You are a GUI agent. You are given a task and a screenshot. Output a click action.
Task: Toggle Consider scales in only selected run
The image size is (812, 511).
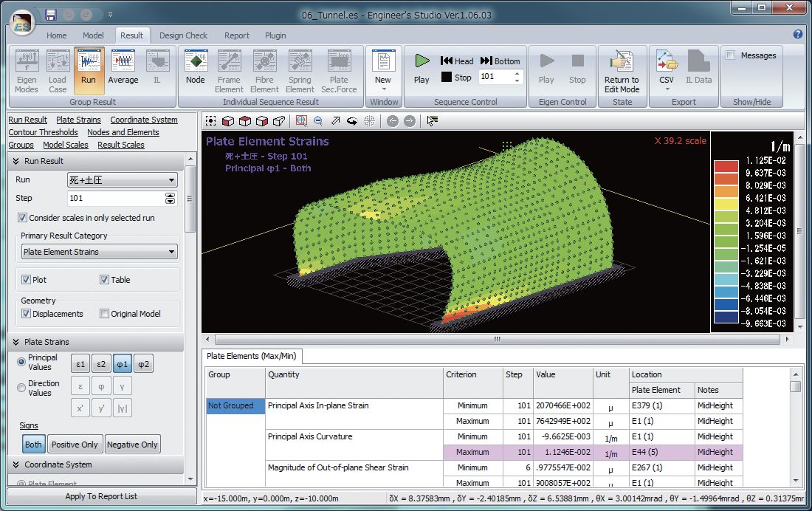22,218
